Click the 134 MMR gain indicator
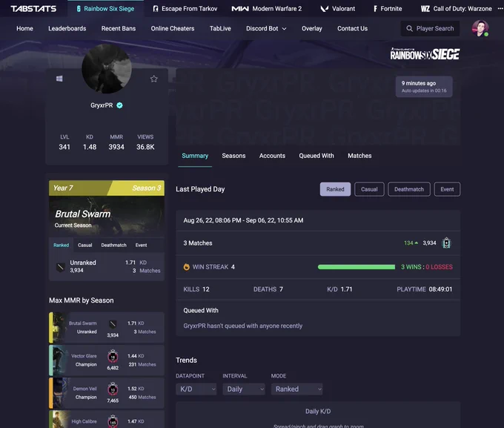Screen dimensions: 504x428 [411, 243]
